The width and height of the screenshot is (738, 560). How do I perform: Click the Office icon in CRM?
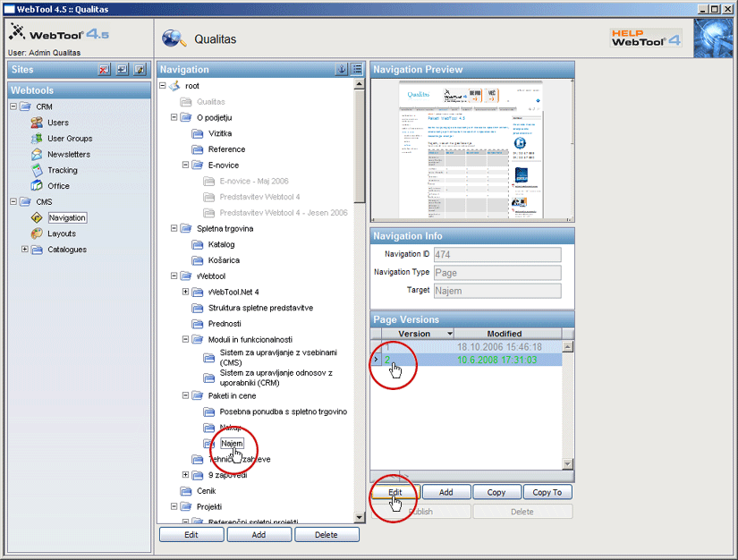click(x=37, y=186)
